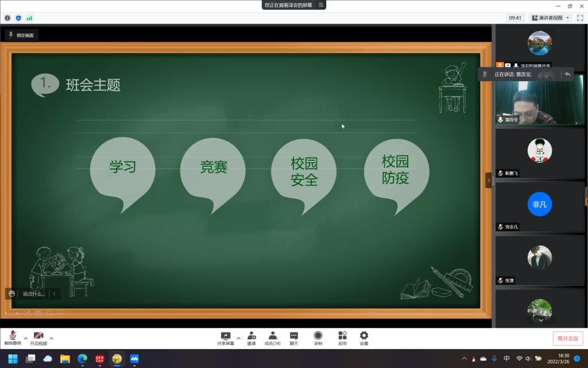Pin the shared view with 锁定画面

pyautogui.click(x=21, y=35)
